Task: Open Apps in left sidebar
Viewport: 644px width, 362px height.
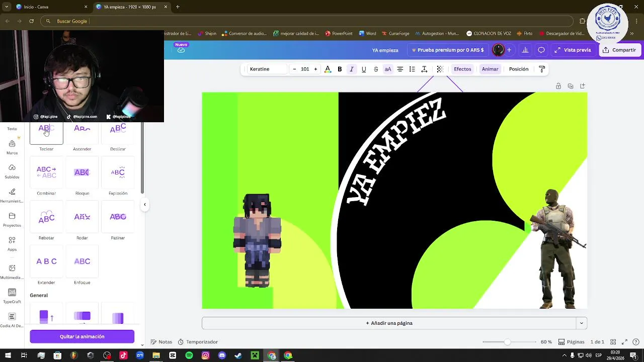Action: (12, 244)
